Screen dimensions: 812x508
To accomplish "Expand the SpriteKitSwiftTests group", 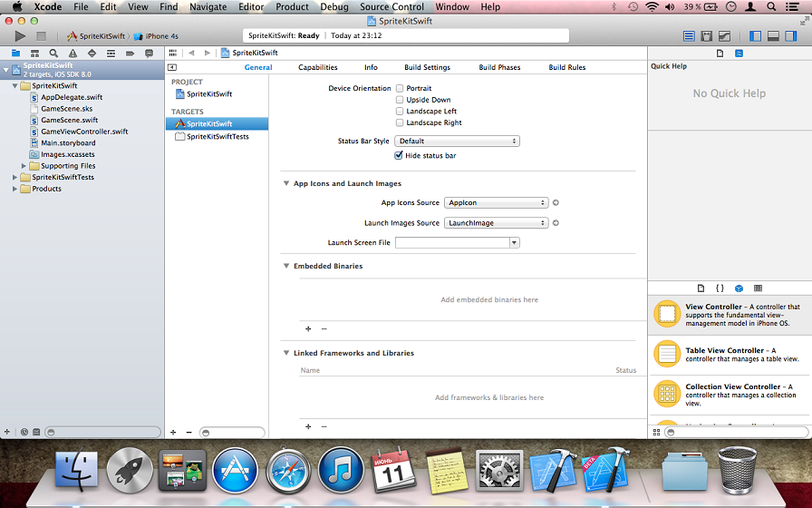I will [14, 177].
